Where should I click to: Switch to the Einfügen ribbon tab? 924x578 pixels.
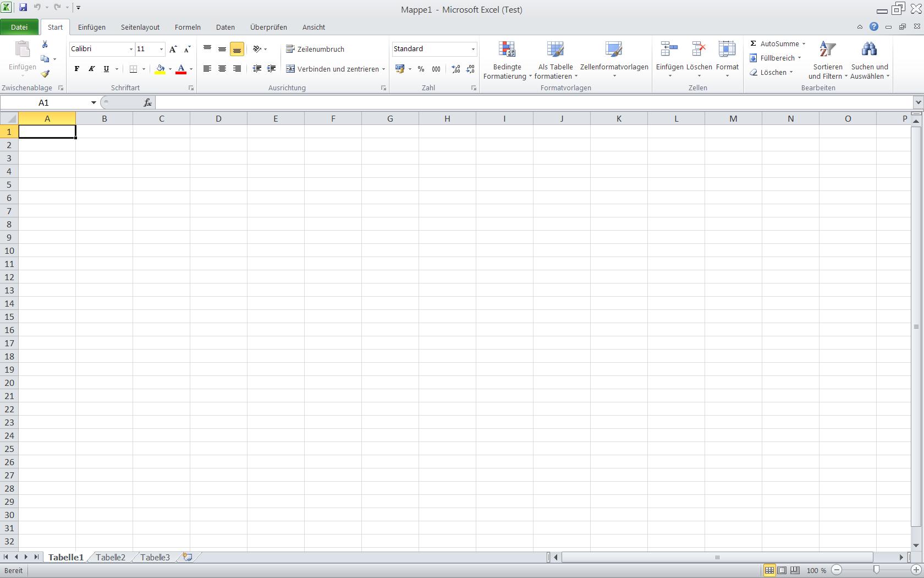(92, 27)
